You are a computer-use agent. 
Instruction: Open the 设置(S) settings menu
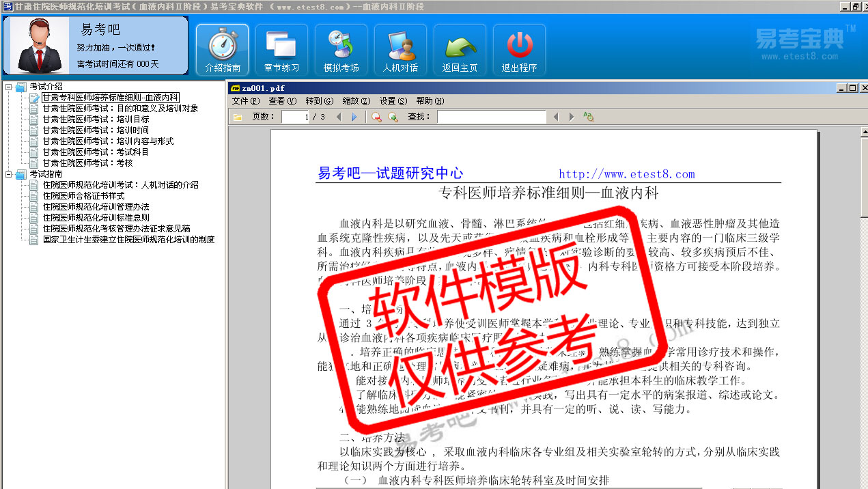click(393, 101)
